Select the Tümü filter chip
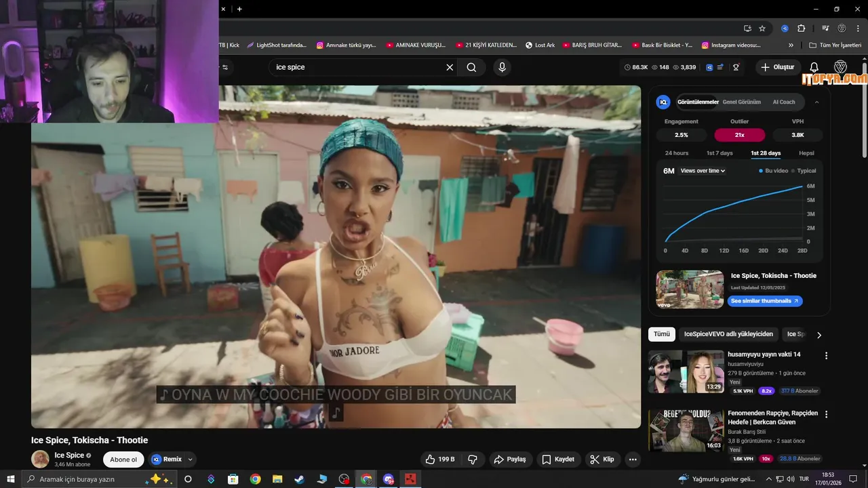Screen dimensions: 868x488 coord(661,334)
